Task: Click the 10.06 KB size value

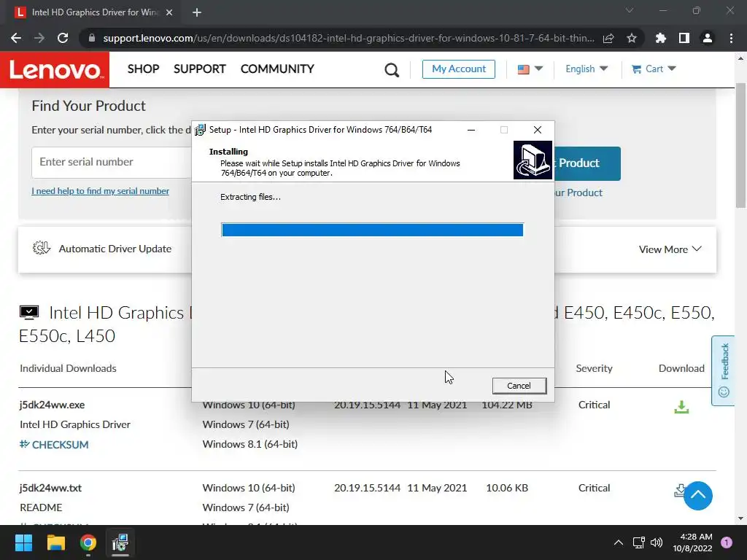Action: pyautogui.click(x=507, y=488)
